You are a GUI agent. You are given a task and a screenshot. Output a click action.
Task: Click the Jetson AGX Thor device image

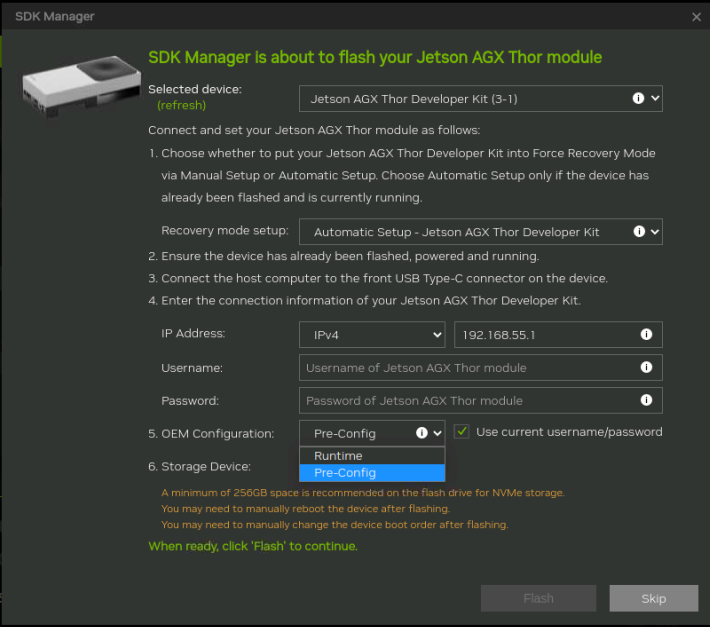(x=82, y=85)
